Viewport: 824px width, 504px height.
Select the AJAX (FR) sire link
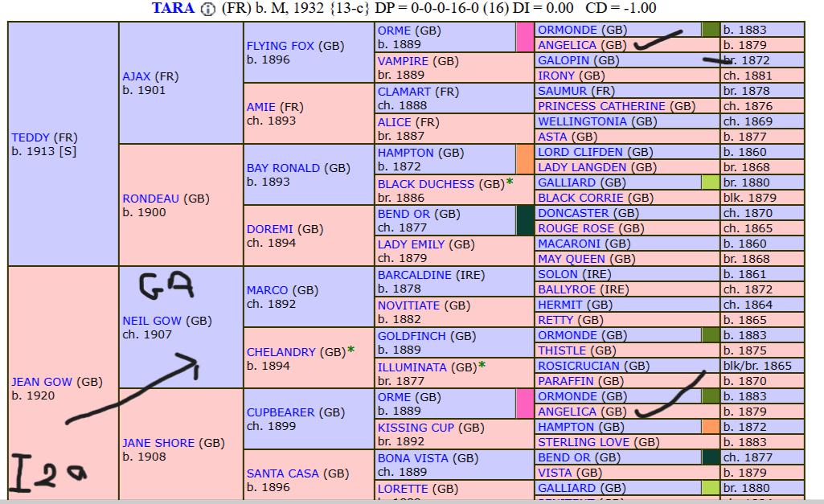[137, 76]
